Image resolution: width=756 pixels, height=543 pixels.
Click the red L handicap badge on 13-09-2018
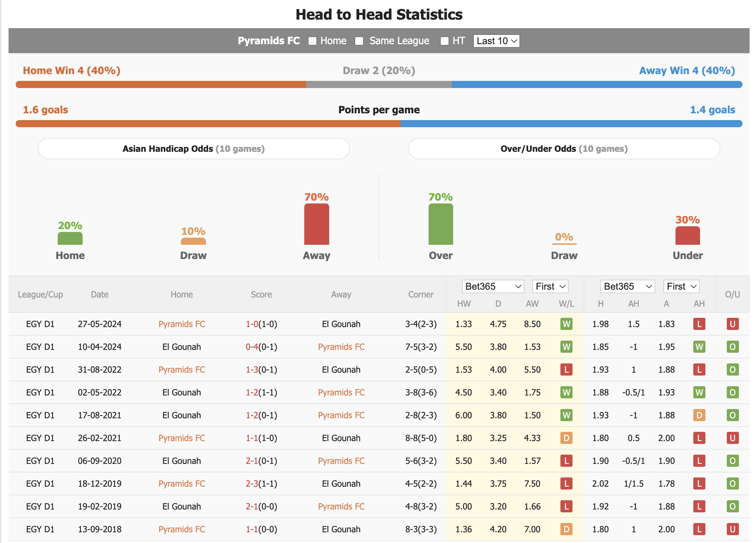click(699, 529)
